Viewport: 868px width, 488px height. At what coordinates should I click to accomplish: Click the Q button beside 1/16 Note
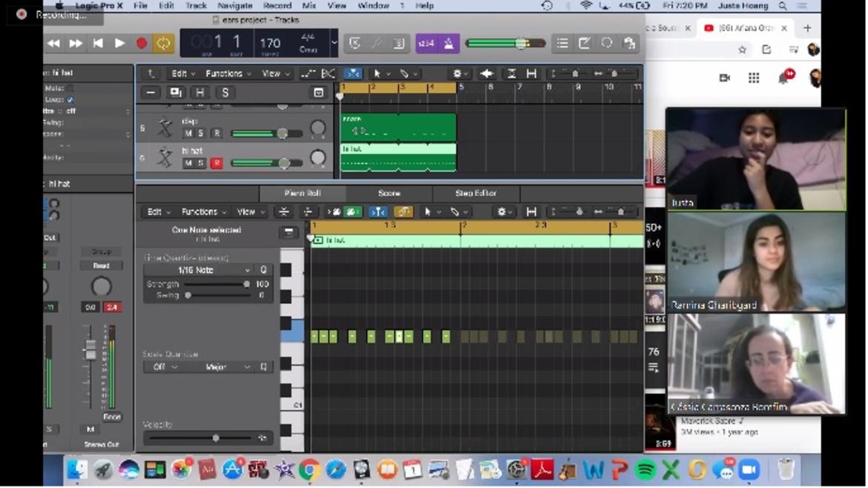[x=263, y=270]
